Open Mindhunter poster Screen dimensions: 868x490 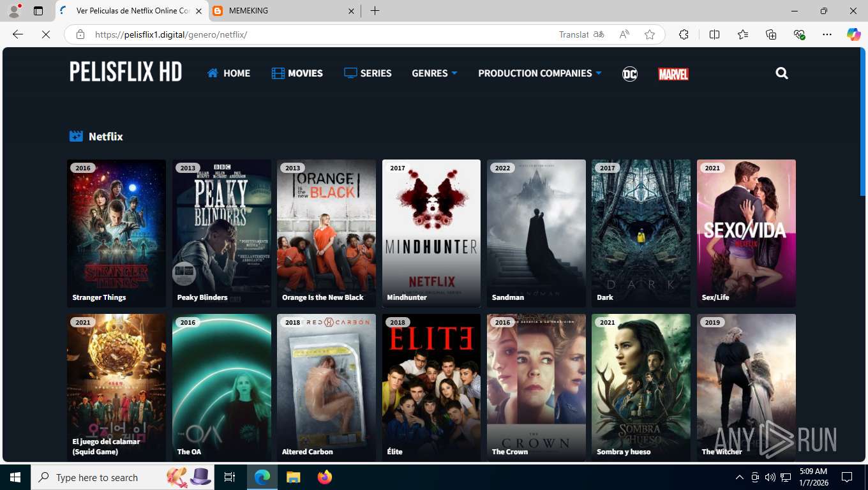[431, 234]
